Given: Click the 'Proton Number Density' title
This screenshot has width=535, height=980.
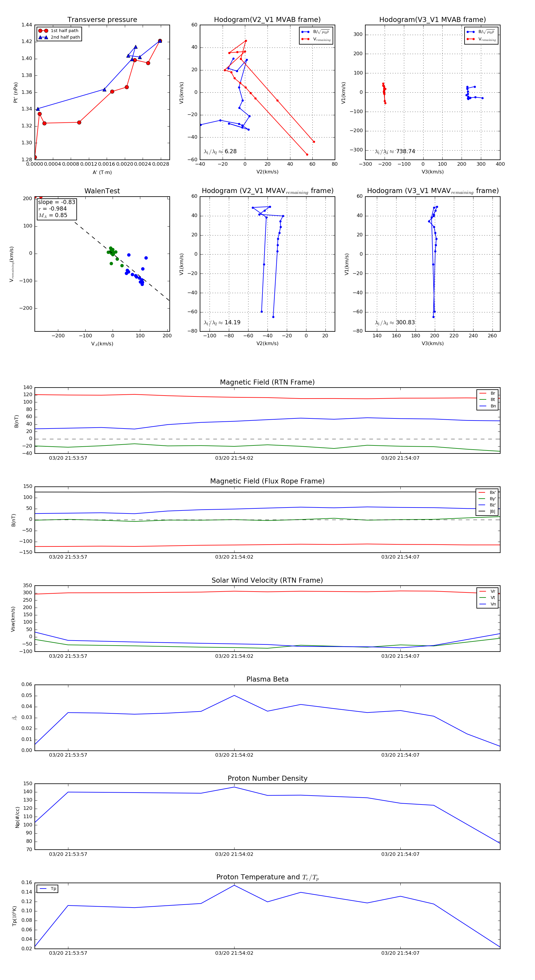Looking at the screenshot, I should tap(267, 778).
